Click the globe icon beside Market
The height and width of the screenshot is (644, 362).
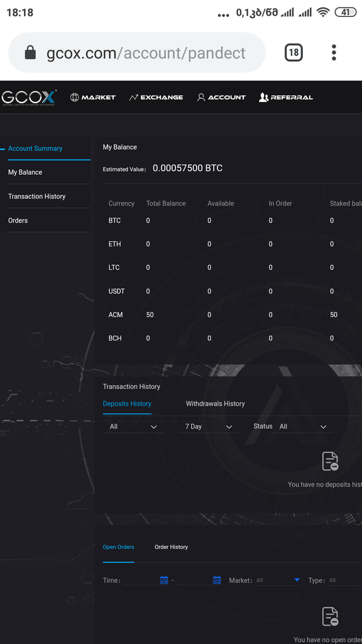[x=74, y=97]
